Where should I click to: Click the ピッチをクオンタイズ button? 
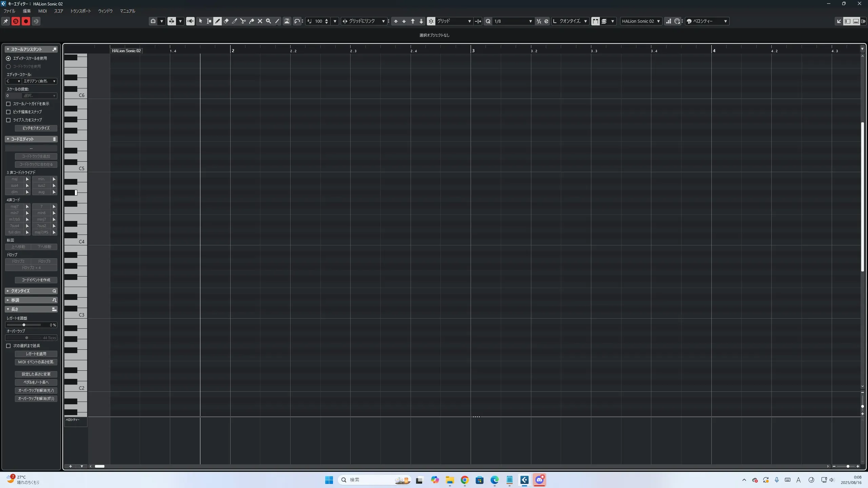coord(36,128)
